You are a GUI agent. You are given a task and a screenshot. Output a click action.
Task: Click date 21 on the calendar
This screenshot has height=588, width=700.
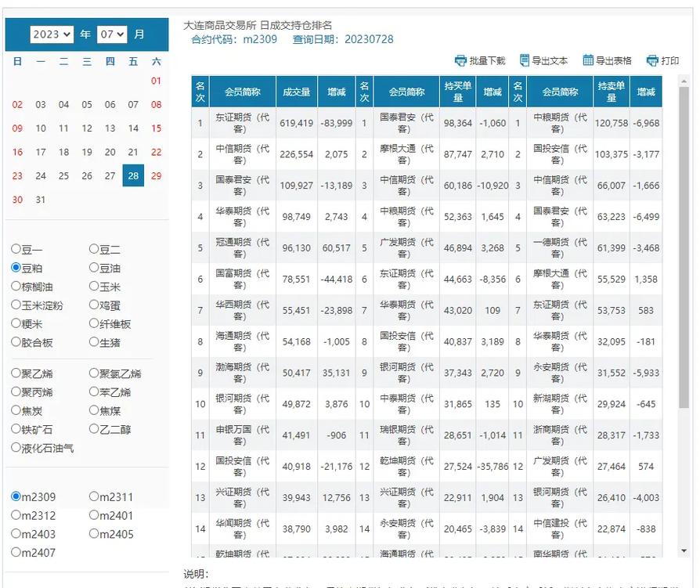[x=132, y=152]
